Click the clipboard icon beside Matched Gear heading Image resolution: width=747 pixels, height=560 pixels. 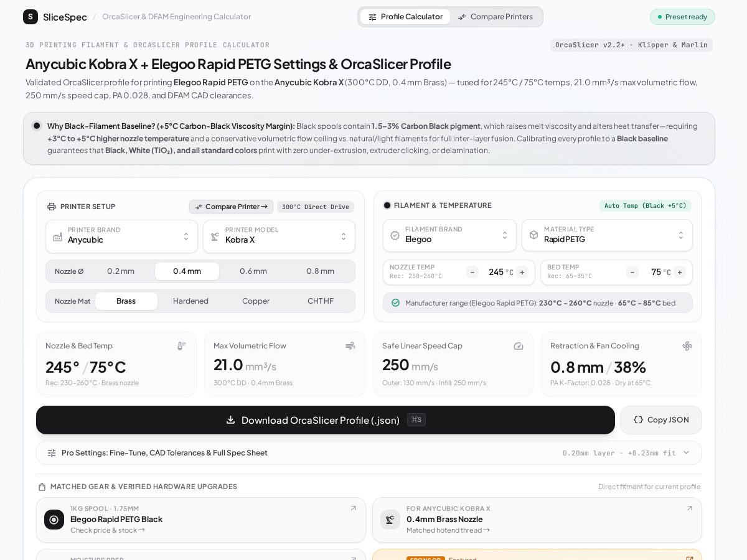pos(42,487)
